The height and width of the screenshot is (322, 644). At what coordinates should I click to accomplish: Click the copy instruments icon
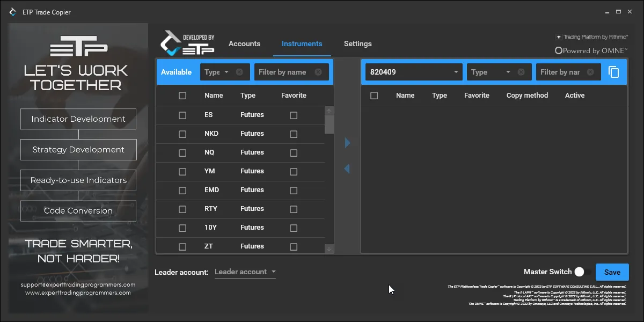pyautogui.click(x=614, y=72)
